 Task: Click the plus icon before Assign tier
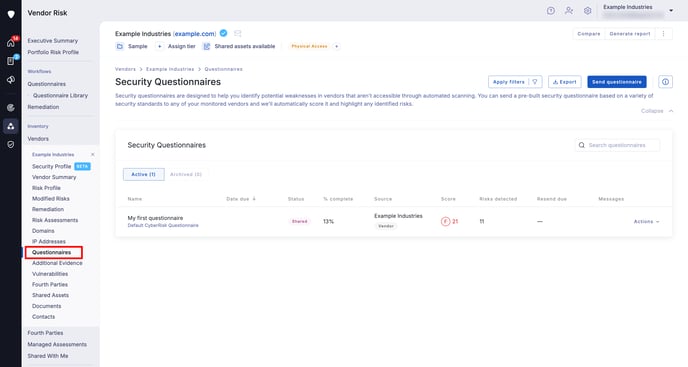point(160,46)
